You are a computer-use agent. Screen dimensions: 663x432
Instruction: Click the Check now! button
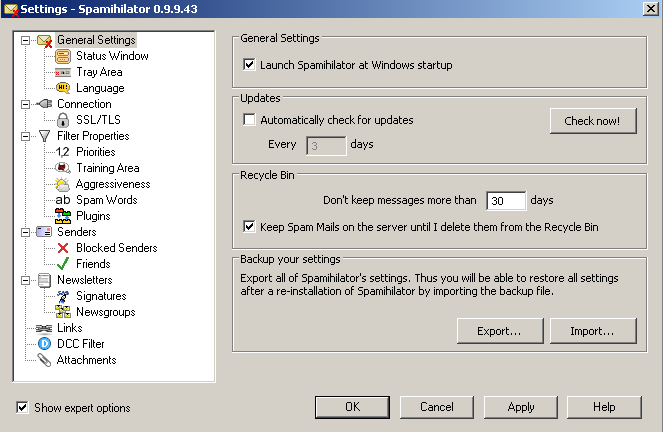click(593, 121)
